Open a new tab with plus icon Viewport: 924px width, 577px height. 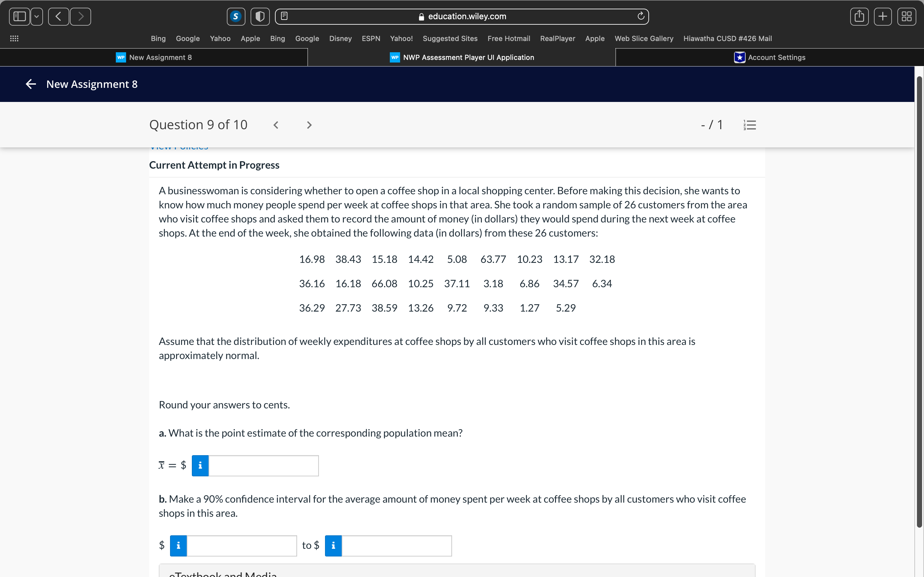tap(883, 16)
